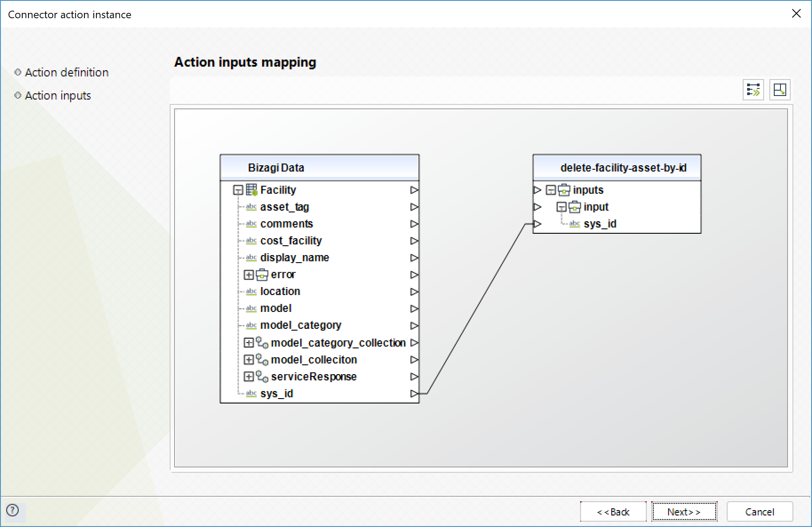The image size is (812, 527).
Task: Select the asset_tag attribute
Action: [x=284, y=207]
